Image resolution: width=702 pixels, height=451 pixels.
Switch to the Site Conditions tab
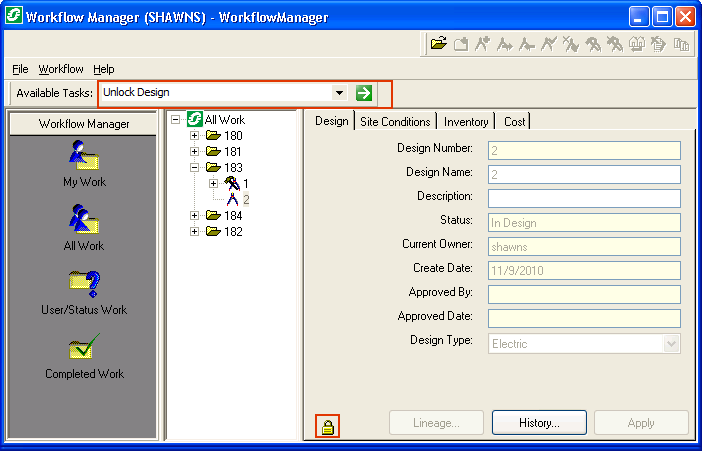(x=395, y=121)
